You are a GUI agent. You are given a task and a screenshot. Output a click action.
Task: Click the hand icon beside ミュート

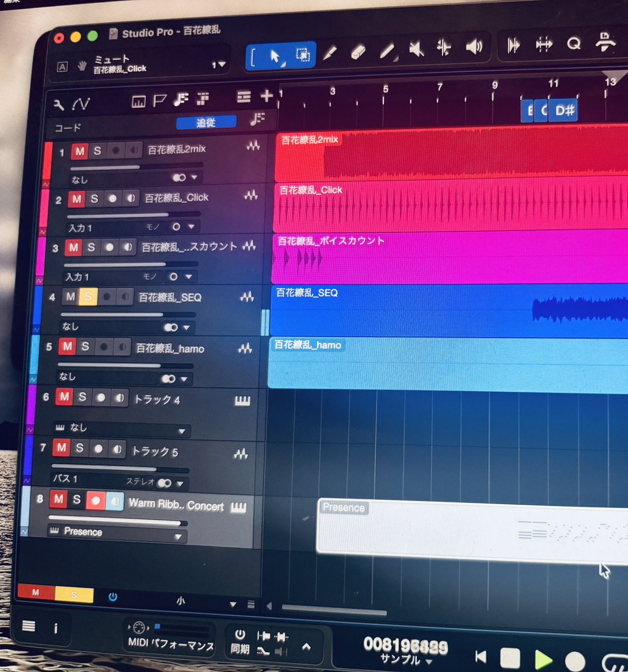81,66
